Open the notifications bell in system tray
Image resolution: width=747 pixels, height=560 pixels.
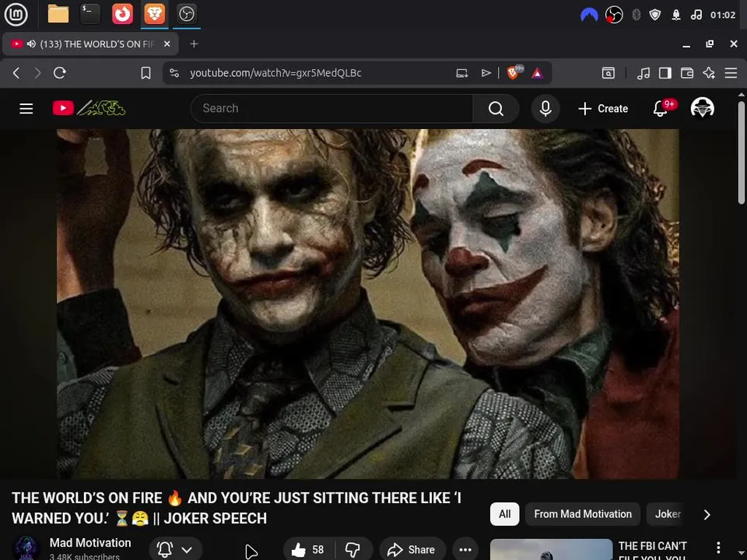coord(676,15)
